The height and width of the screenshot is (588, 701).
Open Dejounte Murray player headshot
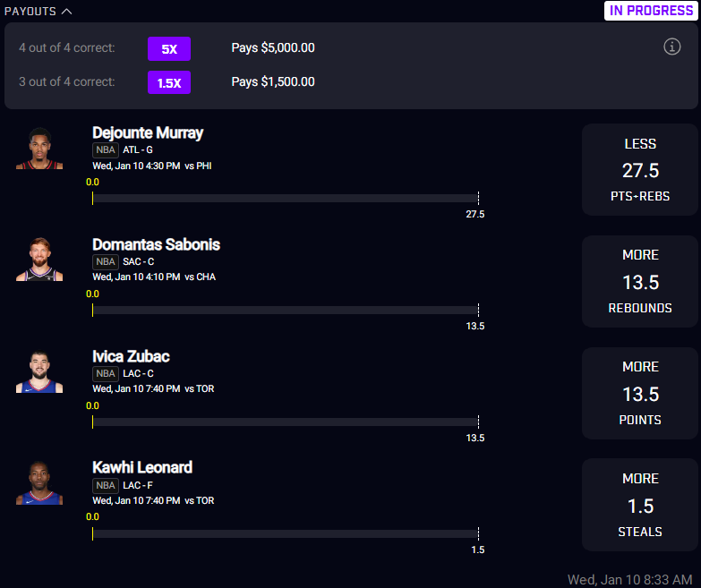coord(39,149)
